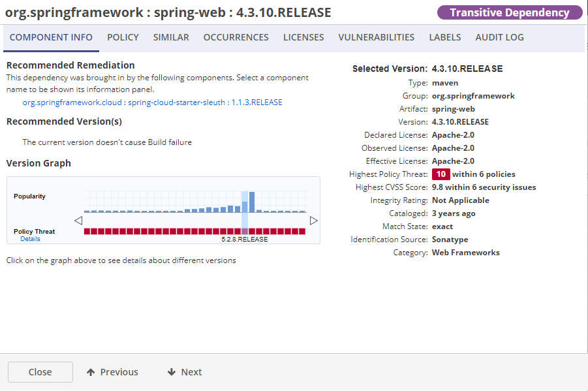This screenshot has height=391, width=588.
Task: Open the Component Info tab
Action: point(51,37)
